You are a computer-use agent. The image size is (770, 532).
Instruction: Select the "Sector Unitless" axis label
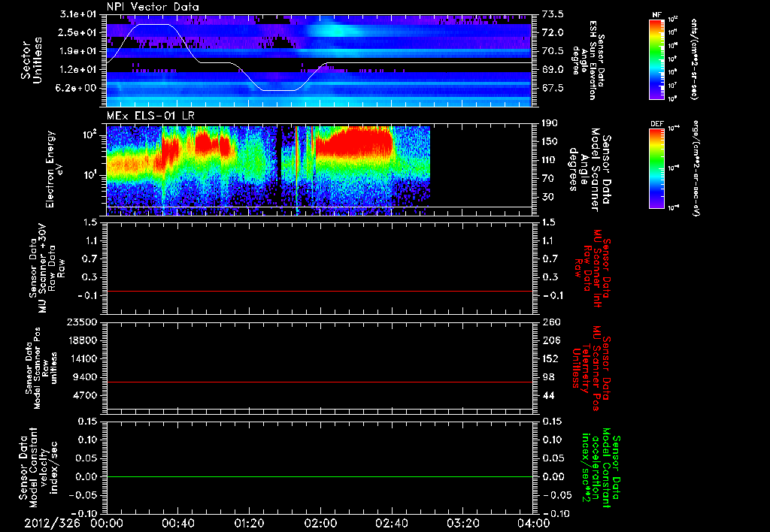coord(32,60)
